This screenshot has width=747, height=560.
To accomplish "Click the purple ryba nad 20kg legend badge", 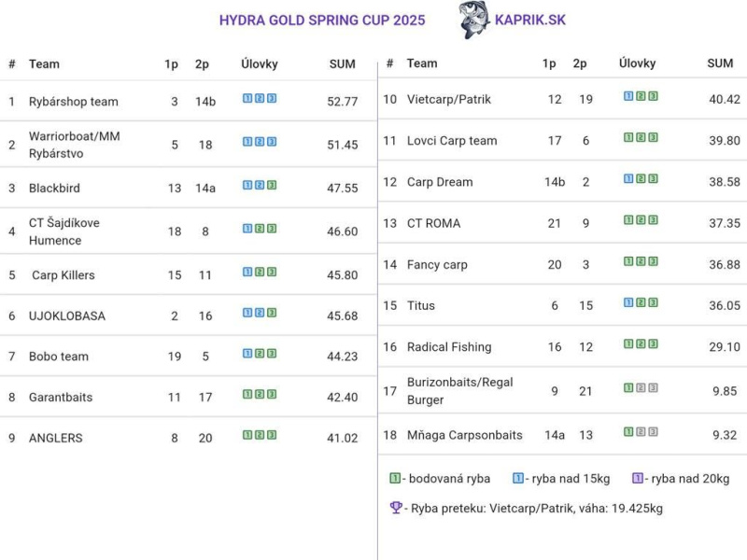I will click(x=638, y=478).
